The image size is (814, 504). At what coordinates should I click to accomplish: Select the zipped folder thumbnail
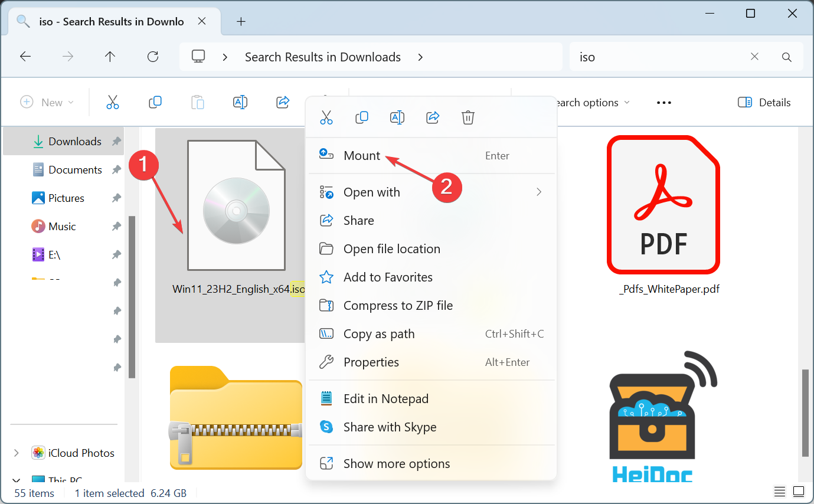pos(236,418)
